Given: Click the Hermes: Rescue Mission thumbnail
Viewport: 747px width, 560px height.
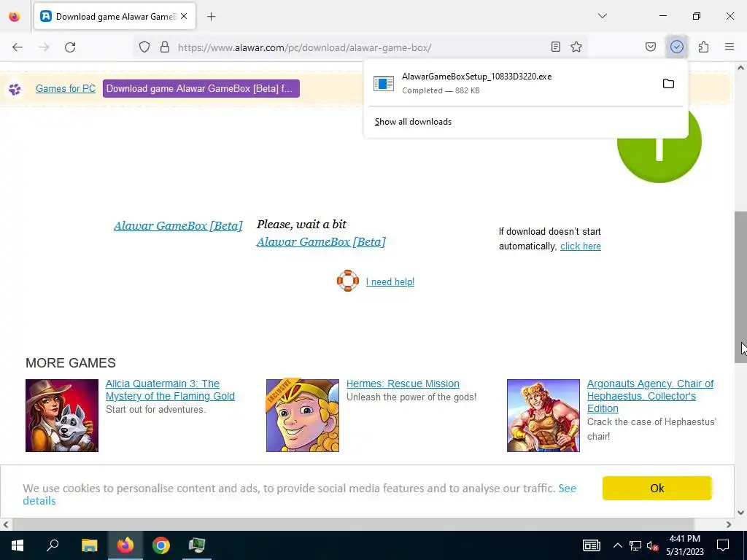Looking at the screenshot, I should click(303, 416).
